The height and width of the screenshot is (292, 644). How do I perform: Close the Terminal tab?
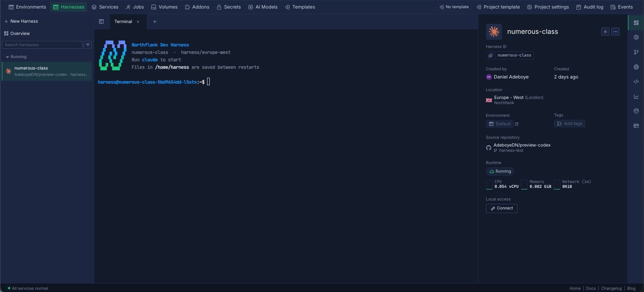tap(138, 22)
